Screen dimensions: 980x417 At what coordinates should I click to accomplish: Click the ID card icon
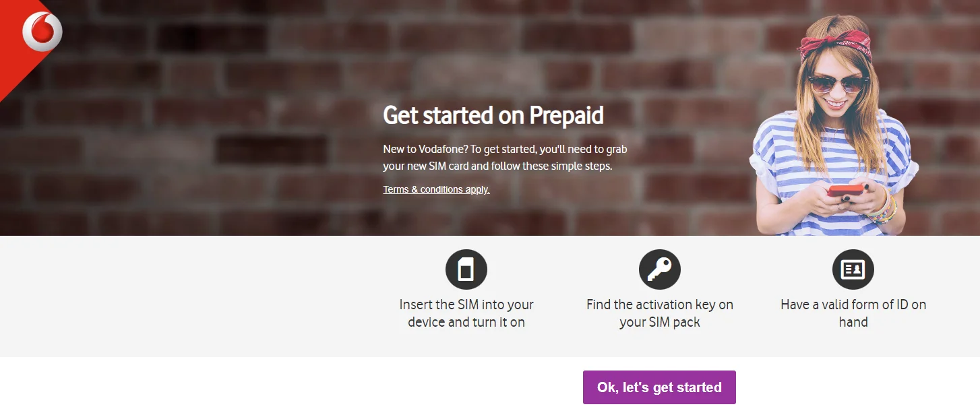[x=853, y=269]
